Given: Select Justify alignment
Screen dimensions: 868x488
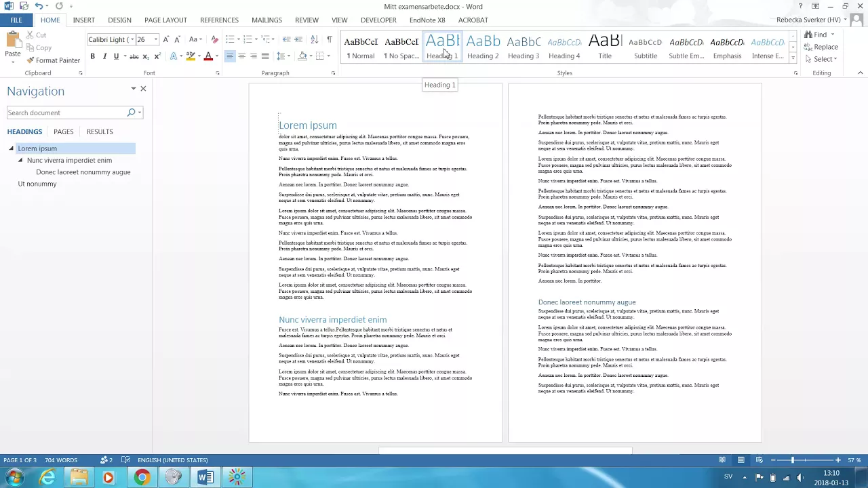Looking at the screenshot, I should [265, 56].
